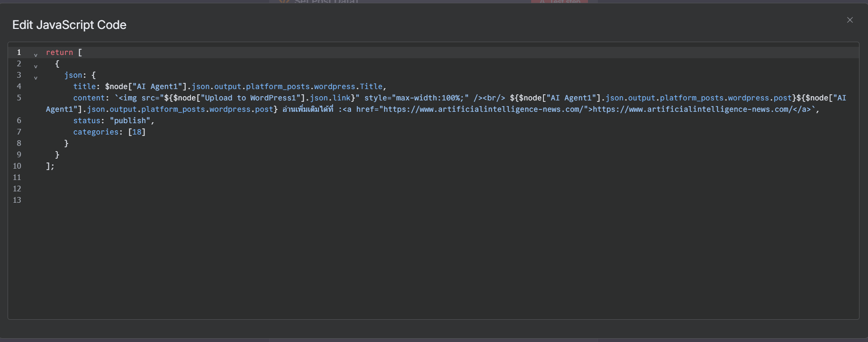Click the 'return' keyword on line 1
Image resolution: width=868 pixels, height=342 pixels.
pyautogui.click(x=59, y=53)
